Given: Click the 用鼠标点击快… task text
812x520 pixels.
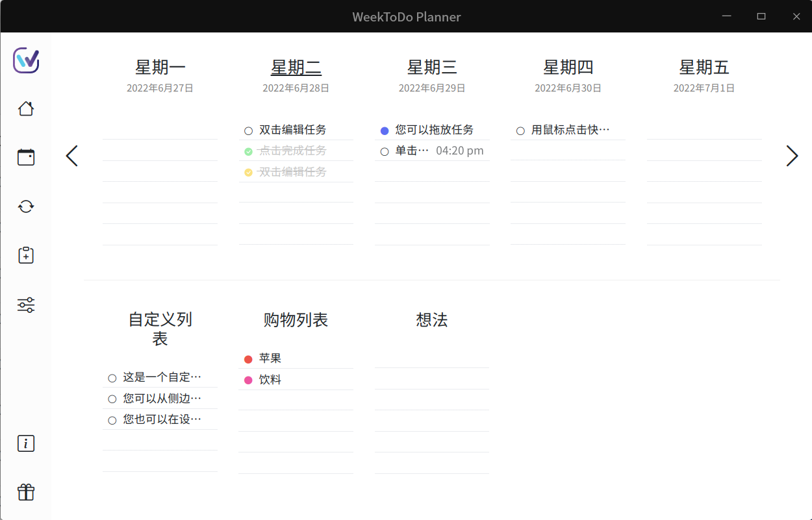Looking at the screenshot, I should click(x=570, y=130).
